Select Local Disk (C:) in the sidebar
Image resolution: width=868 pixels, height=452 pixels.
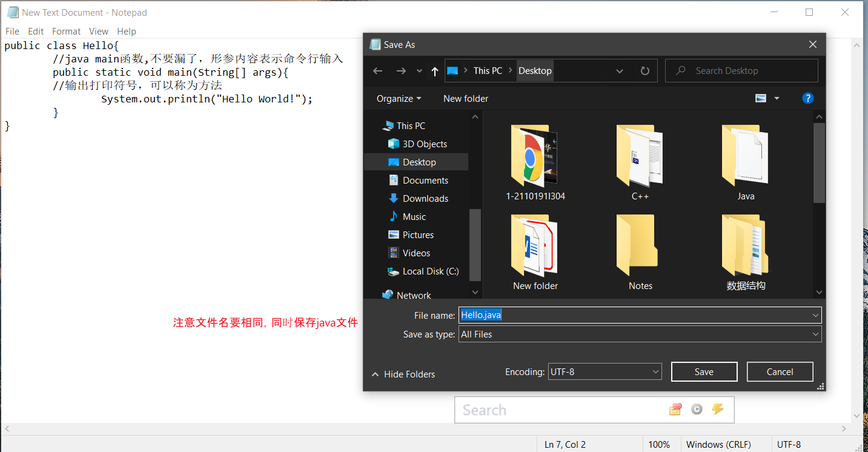pos(428,271)
